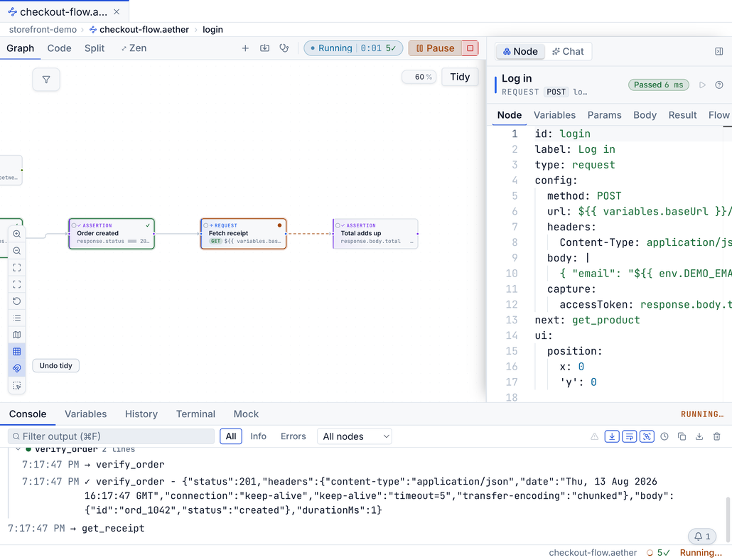The width and height of the screenshot is (732, 560).
Task: Click the Filter output search field
Action: 111,436
